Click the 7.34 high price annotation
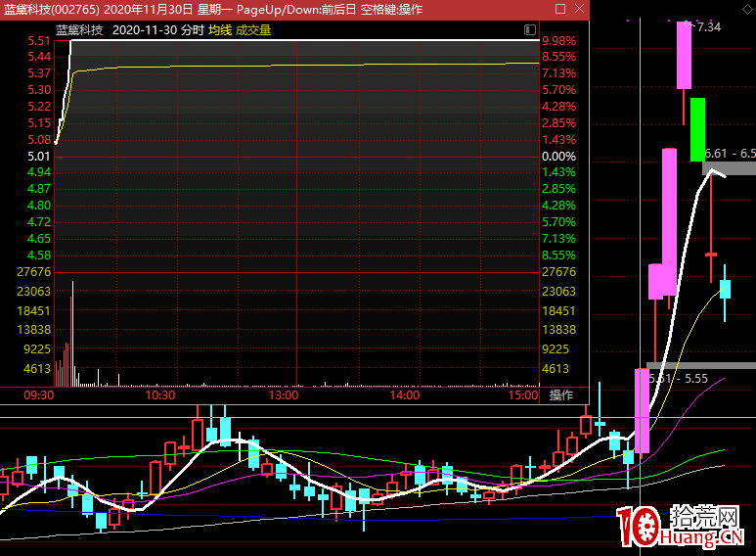The width and height of the screenshot is (756, 556). (708, 26)
